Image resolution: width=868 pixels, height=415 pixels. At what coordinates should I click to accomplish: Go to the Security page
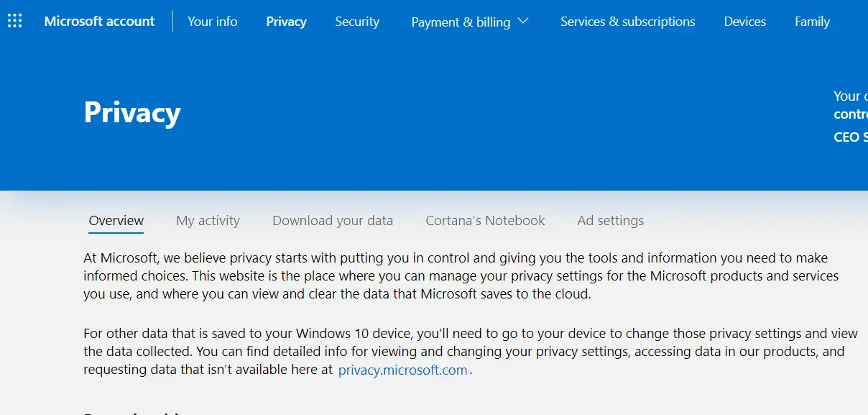[x=357, y=22]
